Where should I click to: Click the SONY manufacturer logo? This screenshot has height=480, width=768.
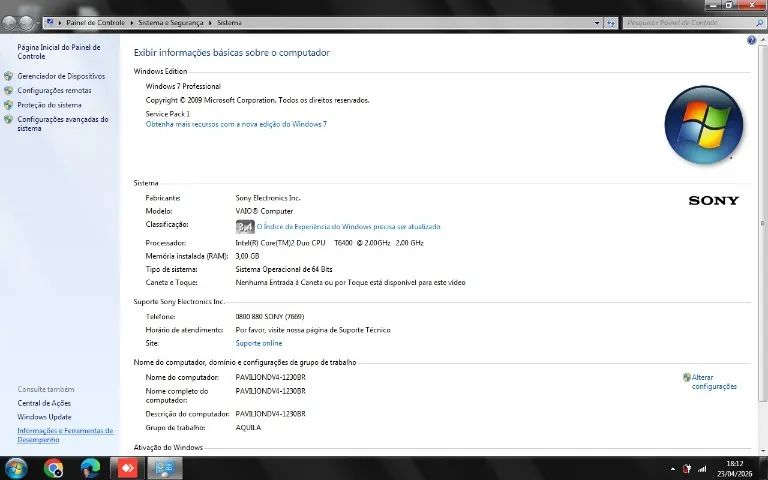[714, 200]
